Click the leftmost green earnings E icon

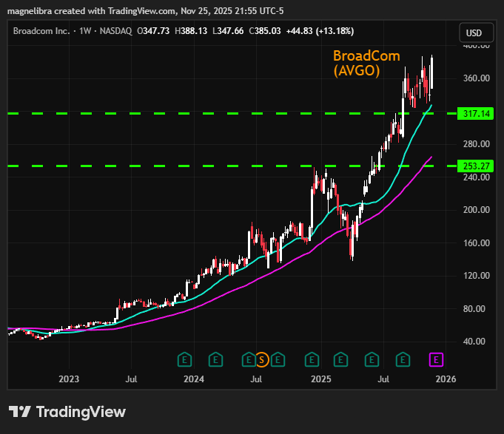(184, 359)
